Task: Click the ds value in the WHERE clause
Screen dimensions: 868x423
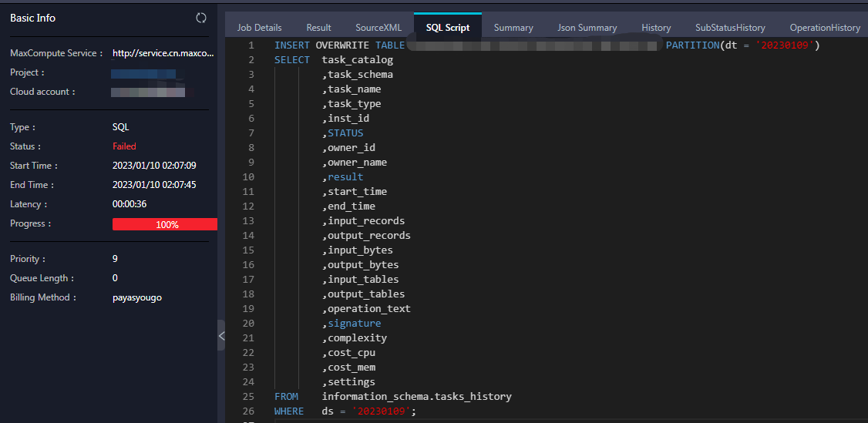Action: click(382, 411)
